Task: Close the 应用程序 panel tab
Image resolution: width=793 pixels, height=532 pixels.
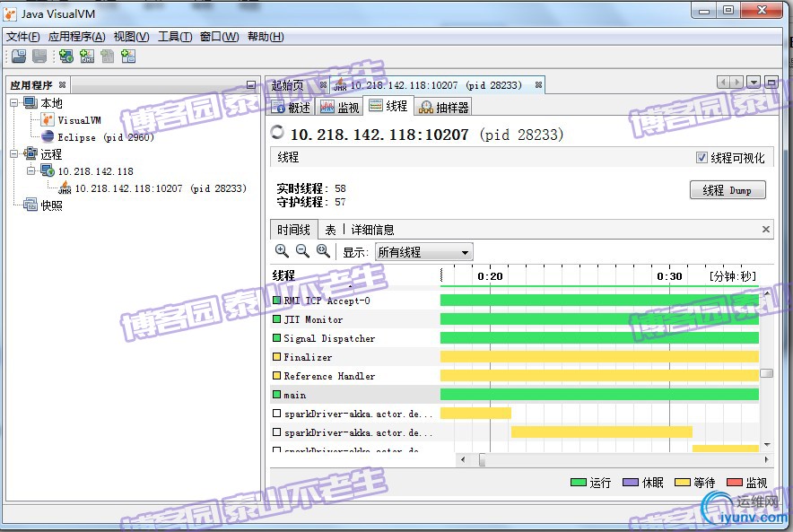Action: [62, 85]
